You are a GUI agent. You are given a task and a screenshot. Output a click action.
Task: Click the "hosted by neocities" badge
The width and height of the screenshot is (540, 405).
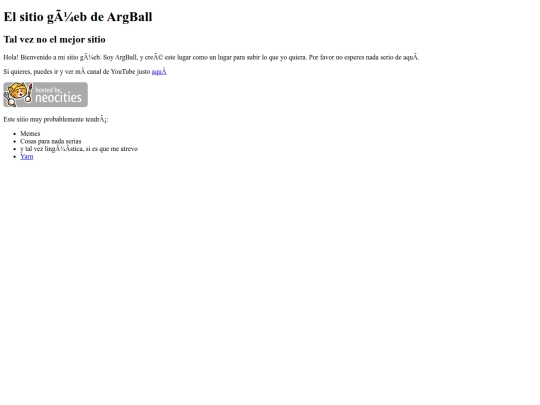pos(45,94)
